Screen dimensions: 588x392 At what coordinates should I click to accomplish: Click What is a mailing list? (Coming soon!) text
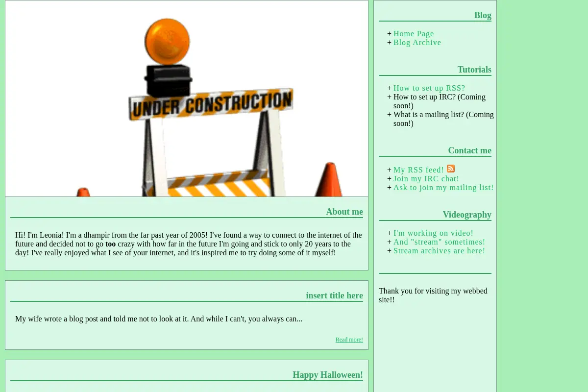tap(443, 119)
